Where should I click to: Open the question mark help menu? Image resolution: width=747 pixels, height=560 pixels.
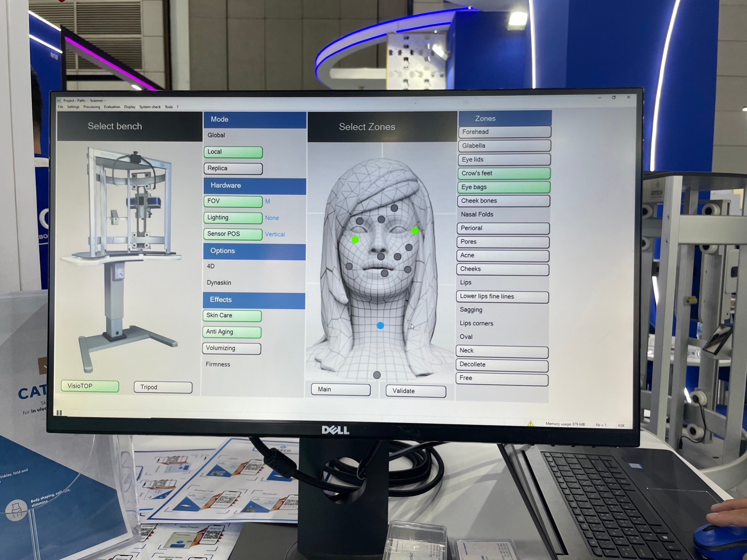tap(178, 107)
